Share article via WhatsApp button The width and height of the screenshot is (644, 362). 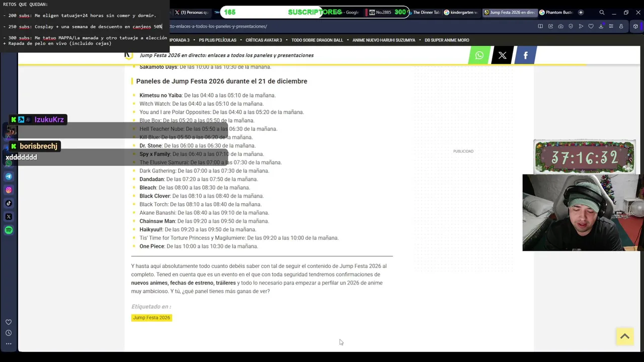click(x=479, y=55)
